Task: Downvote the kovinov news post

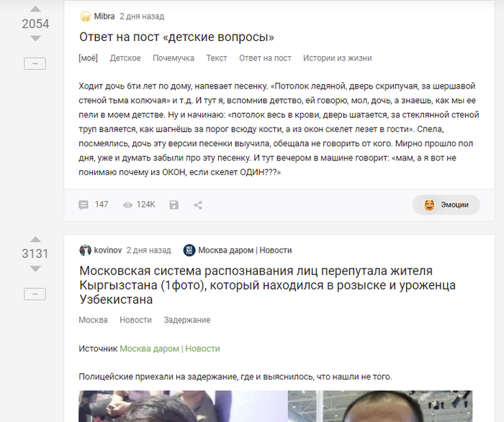Action: pos(35,269)
